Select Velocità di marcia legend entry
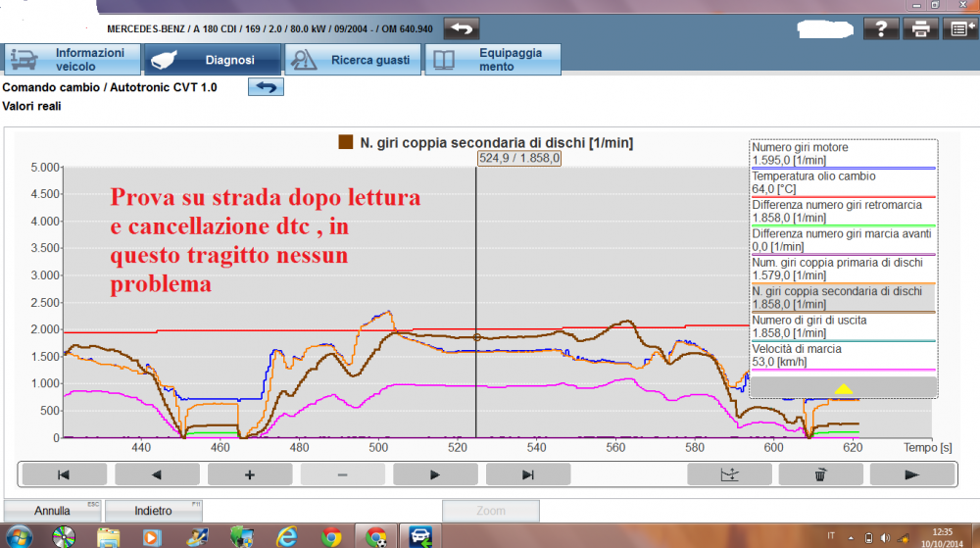 click(x=843, y=356)
